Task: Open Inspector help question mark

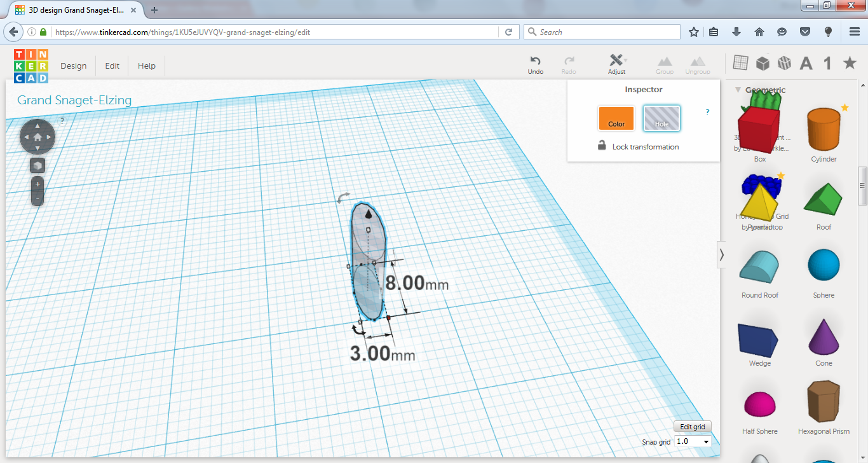Action: click(x=708, y=112)
